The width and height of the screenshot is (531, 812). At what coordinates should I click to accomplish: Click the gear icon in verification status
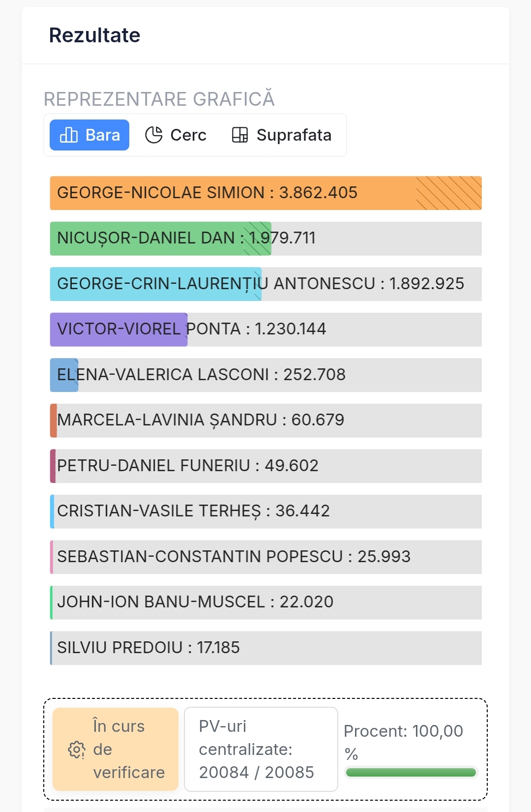(x=77, y=750)
